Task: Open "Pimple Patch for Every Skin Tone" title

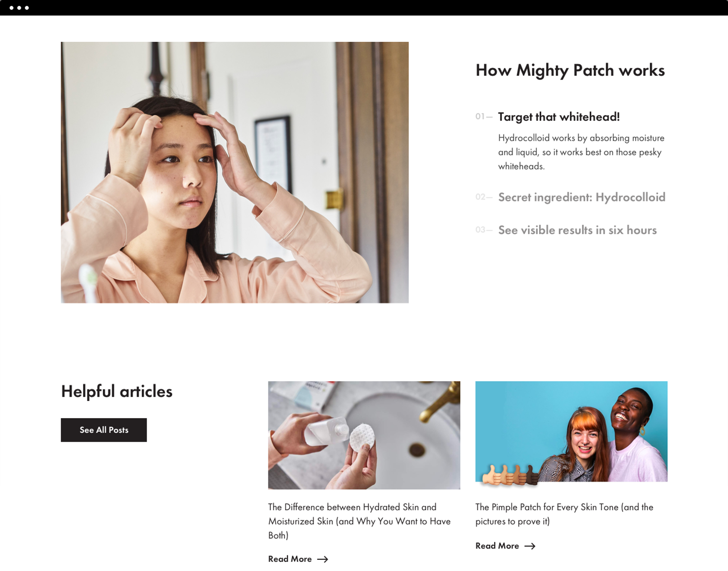Action: point(564,514)
